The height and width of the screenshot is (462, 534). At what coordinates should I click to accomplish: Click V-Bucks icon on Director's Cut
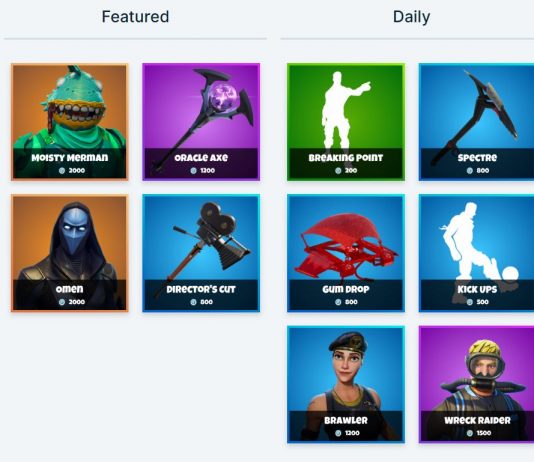[x=193, y=302]
